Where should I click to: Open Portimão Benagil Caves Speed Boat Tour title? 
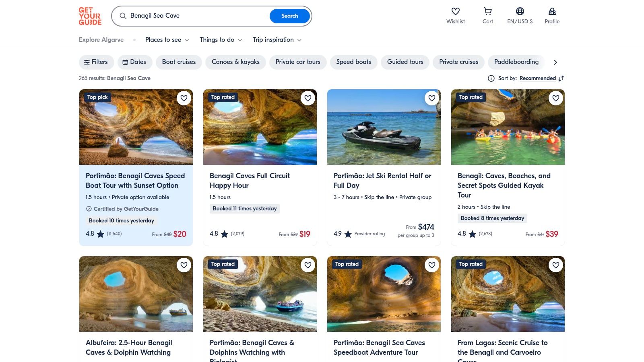coord(135,181)
